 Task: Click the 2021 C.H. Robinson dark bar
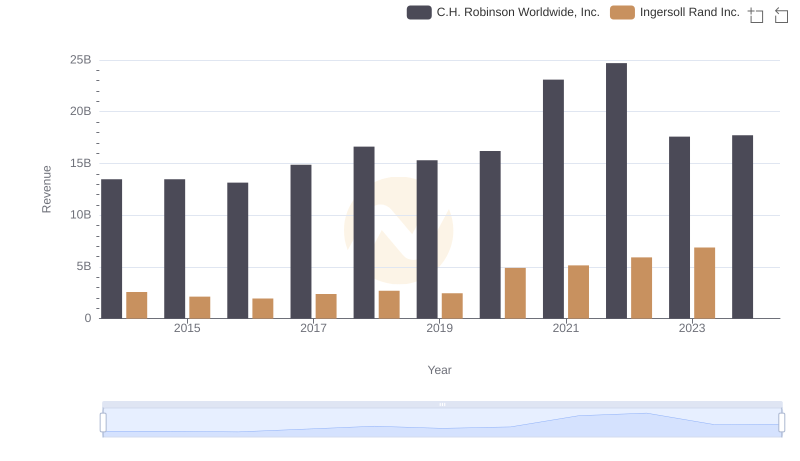(x=553, y=198)
